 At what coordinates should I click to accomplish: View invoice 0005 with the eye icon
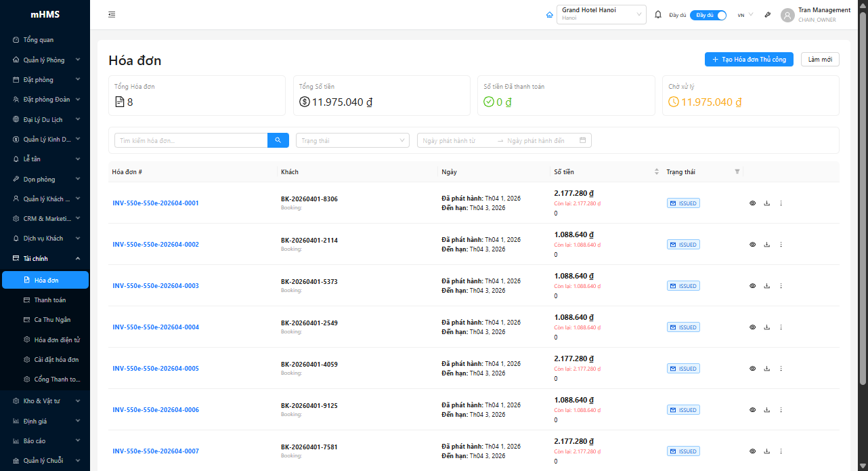[x=752, y=369]
